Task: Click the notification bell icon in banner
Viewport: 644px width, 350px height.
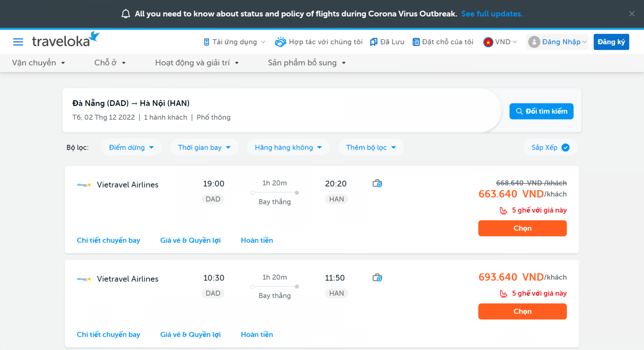Action: [x=126, y=14]
